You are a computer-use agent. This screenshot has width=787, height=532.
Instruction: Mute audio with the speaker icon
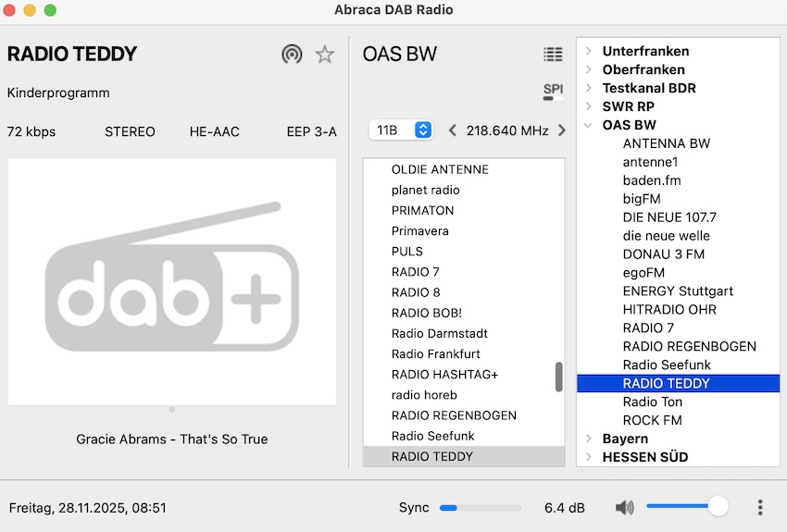[x=625, y=507]
